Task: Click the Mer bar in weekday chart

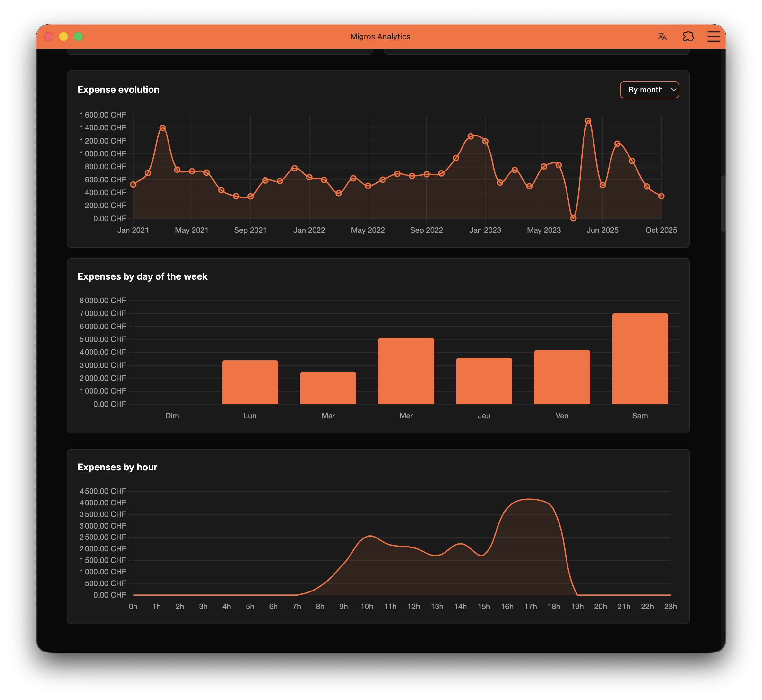Action: 406,371
